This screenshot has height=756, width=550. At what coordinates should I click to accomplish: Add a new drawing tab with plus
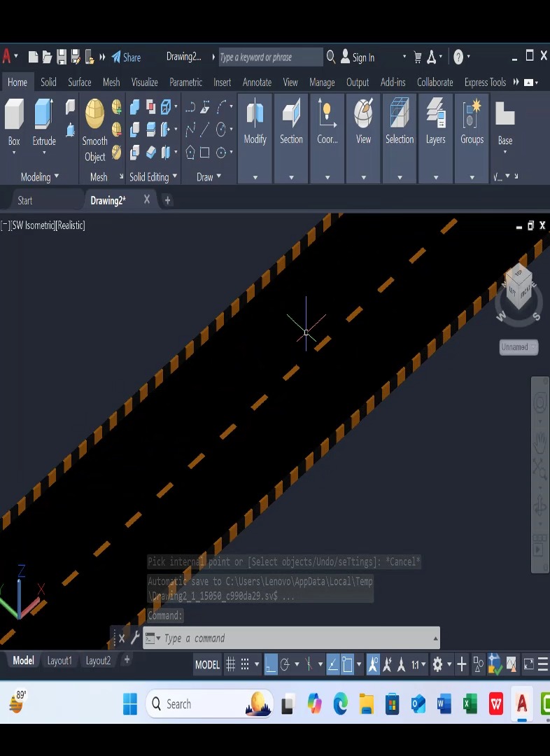coord(167,201)
